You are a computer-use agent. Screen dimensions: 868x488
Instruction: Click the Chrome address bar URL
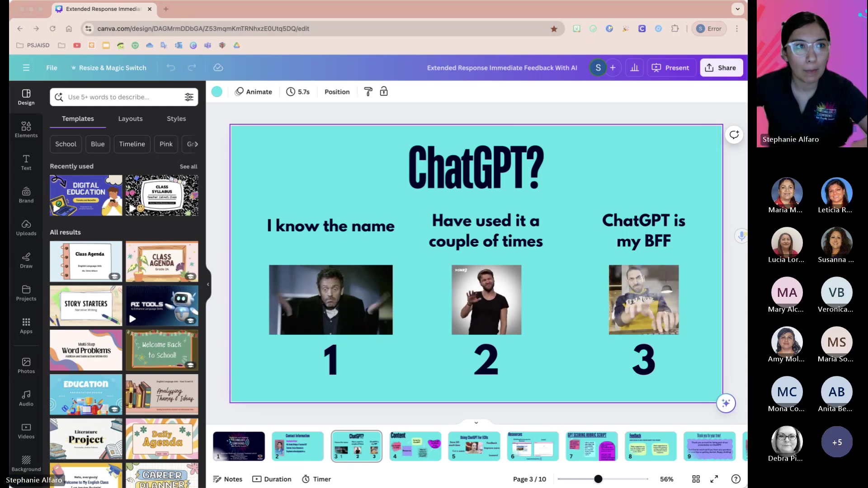[x=203, y=28]
